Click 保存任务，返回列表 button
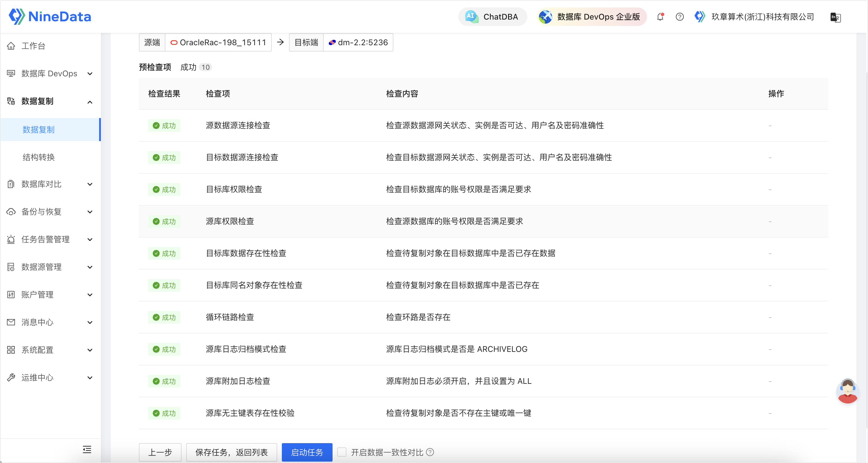This screenshot has width=868, height=463. point(231,452)
